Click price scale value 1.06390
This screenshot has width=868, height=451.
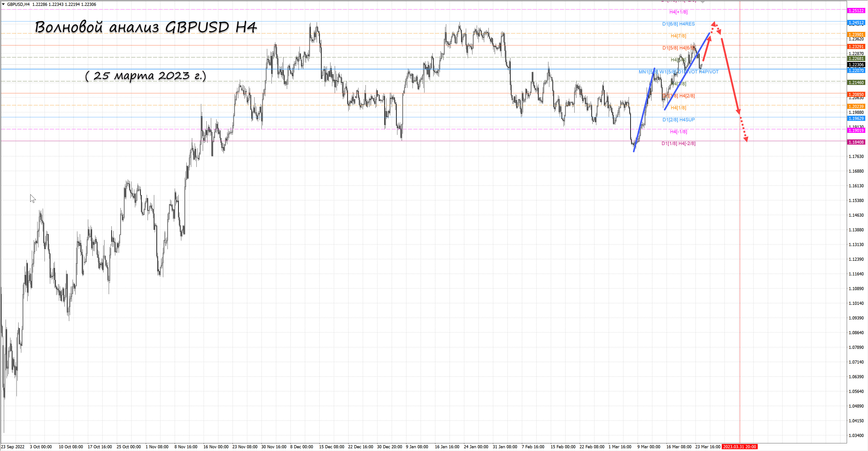tap(856, 377)
